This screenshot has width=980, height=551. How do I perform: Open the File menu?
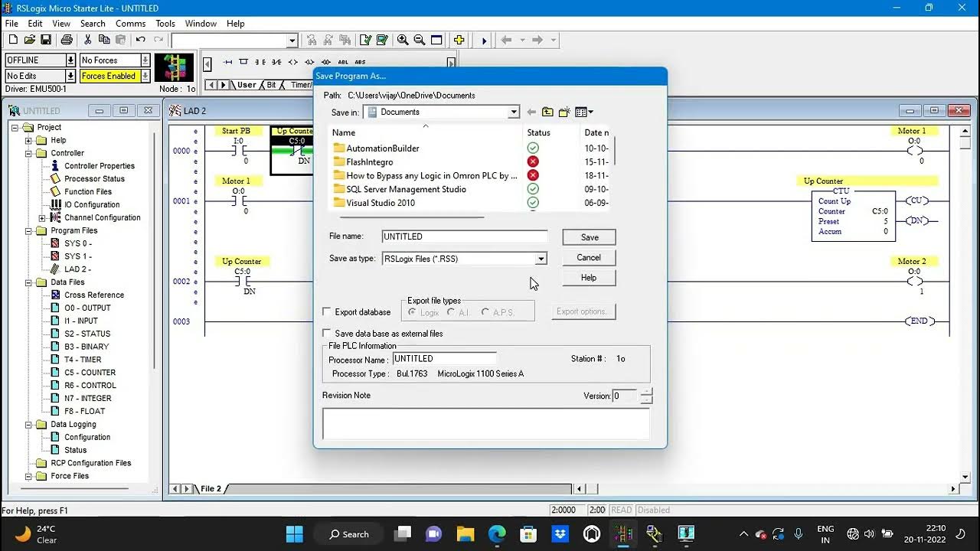pos(11,24)
